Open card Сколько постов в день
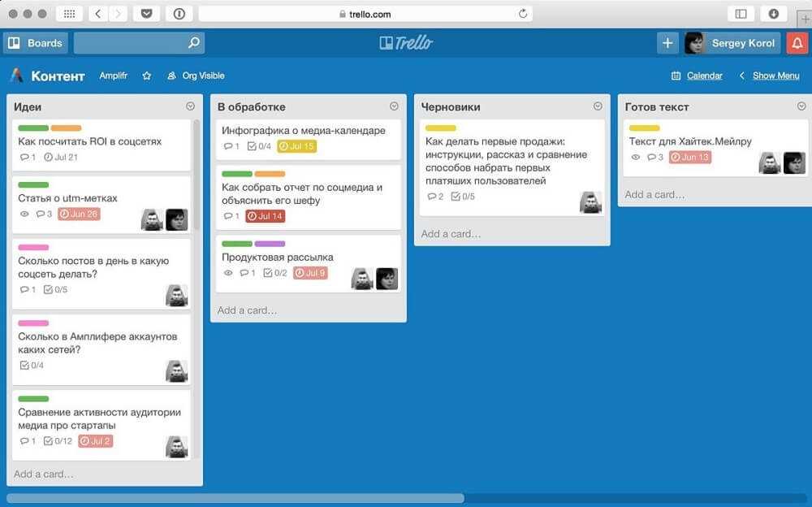 point(101,275)
